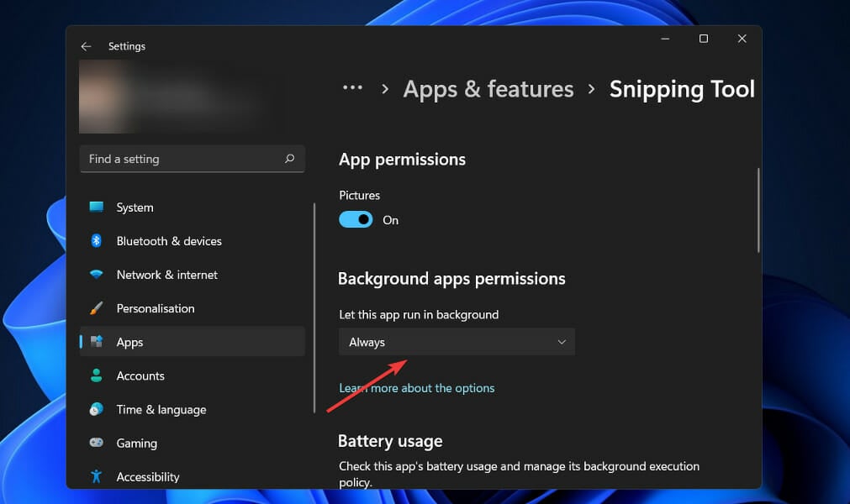The image size is (850, 504).
Task: Open Accessibility settings category
Action: [x=192, y=476]
